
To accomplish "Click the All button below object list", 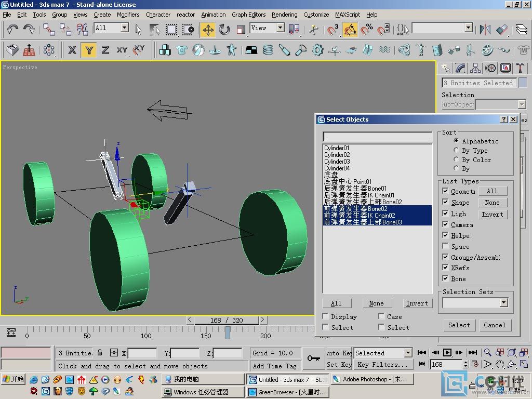I will pyautogui.click(x=336, y=303).
